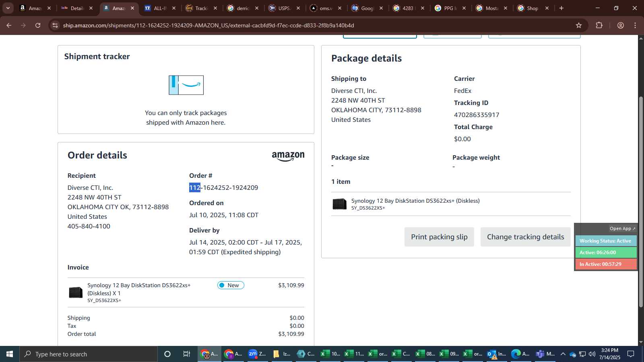The width and height of the screenshot is (644, 362).
Task: Click the page vertical scrollbar
Action: pyautogui.click(x=641, y=201)
